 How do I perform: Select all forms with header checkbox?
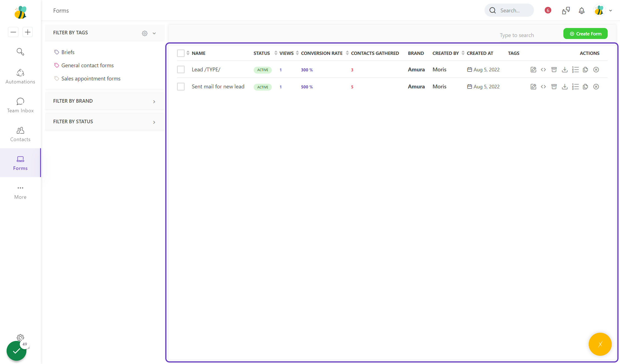[x=181, y=53]
